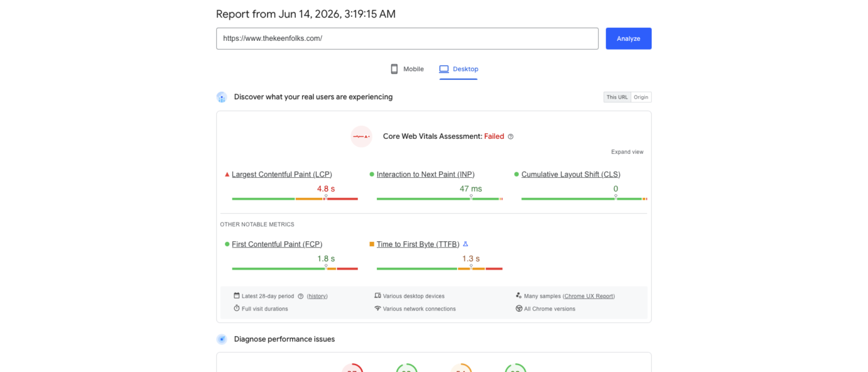This screenshot has height=372, width=868.
Task: Click the INP value "47 ms"
Action: pos(471,188)
